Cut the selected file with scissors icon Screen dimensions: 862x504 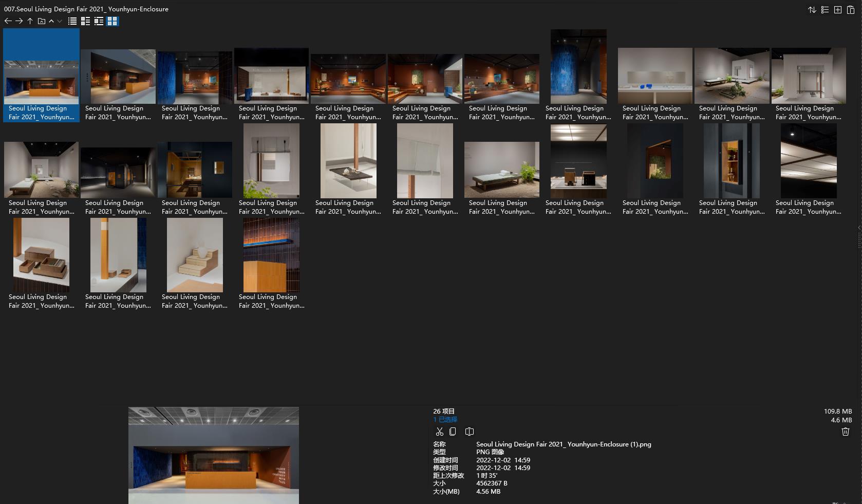tap(439, 432)
